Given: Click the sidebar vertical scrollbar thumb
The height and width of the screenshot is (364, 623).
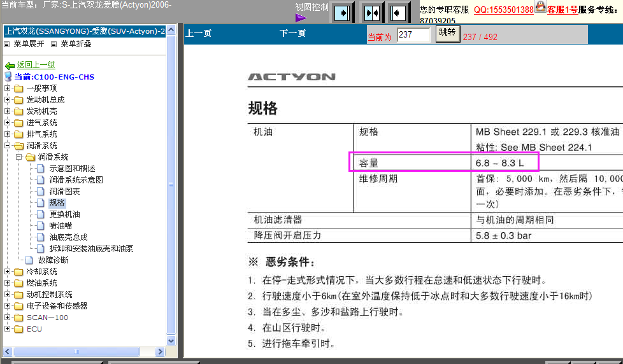Looking at the screenshot, I should pyautogui.click(x=171, y=185).
